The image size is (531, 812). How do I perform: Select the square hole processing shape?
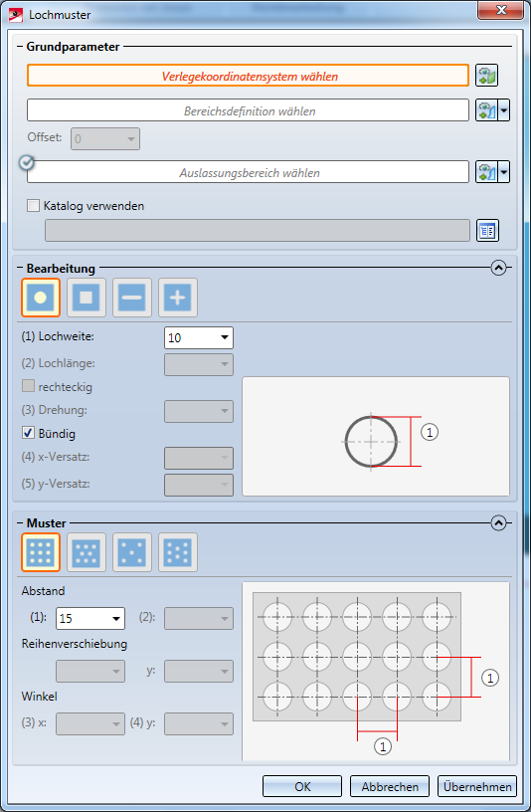(87, 298)
